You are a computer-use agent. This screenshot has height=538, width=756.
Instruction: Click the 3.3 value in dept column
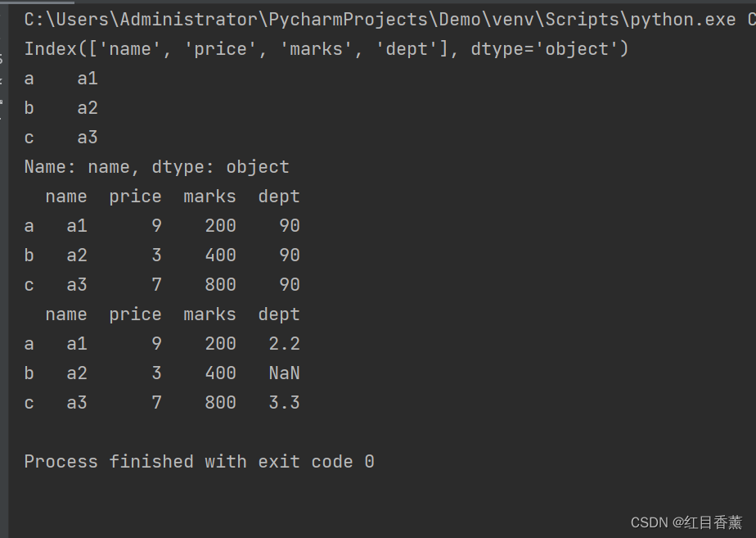(284, 403)
